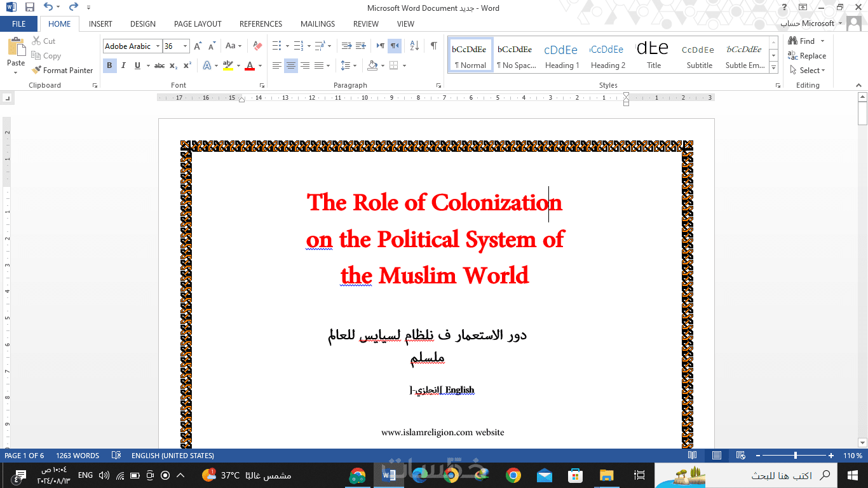868x488 pixels.
Task: Click yellow Text Highlight Color button
Action: [228, 65]
